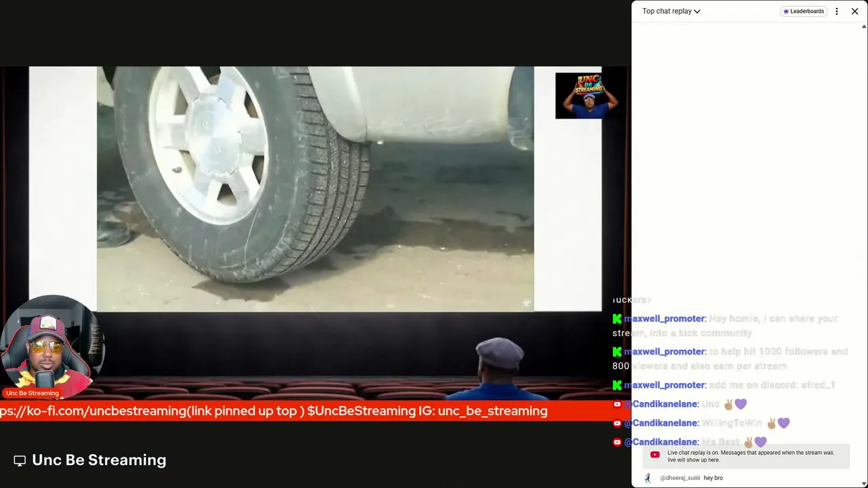The height and width of the screenshot is (488, 868).
Task: Click maxwell_promoter name on 'add me on discord' message
Action: pos(665,385)
